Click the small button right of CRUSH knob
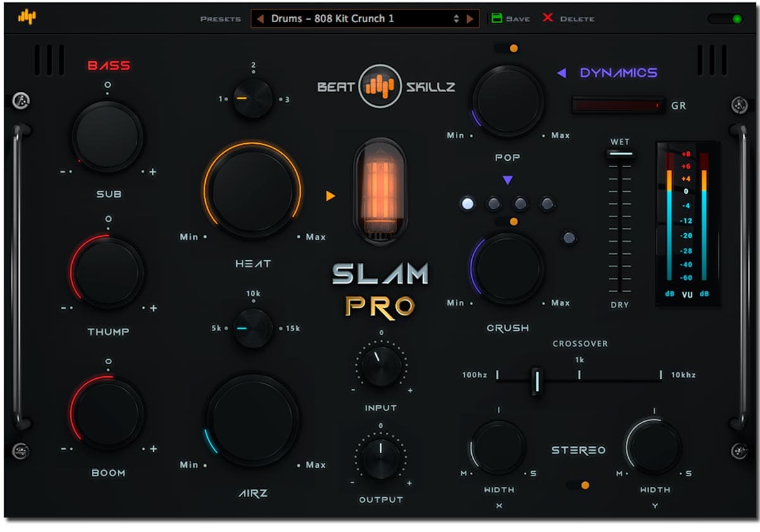The image size is (760, 532). coord(569,238)
